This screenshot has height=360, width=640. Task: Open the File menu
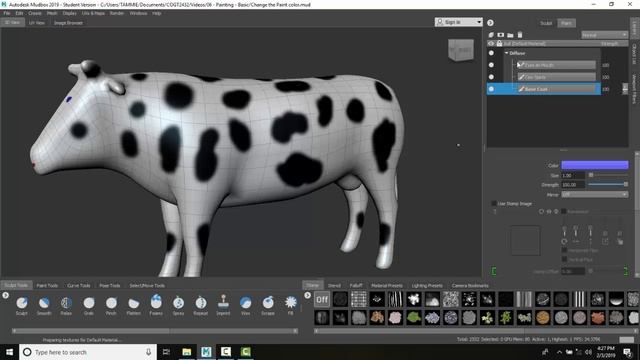click(x=7, y=13)
